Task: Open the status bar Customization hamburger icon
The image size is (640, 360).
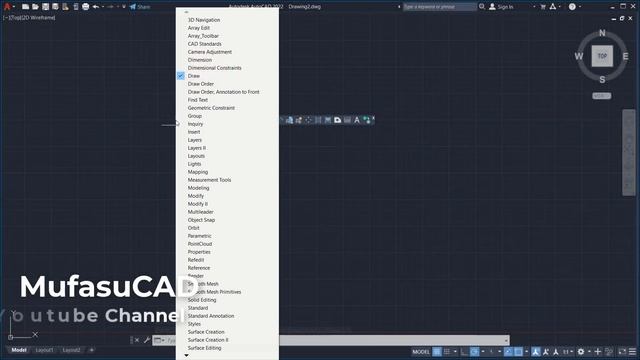Action: coord(632,351)
